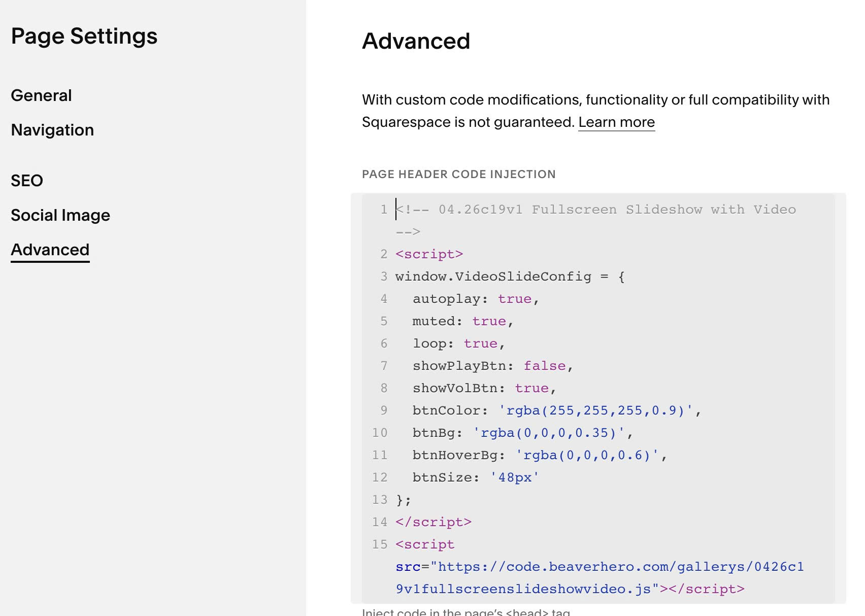Image resolution: width=865 pixels, height=616 pixels.
Task: Click the closing script tag on line 14
Action: (x=433, y=522)
